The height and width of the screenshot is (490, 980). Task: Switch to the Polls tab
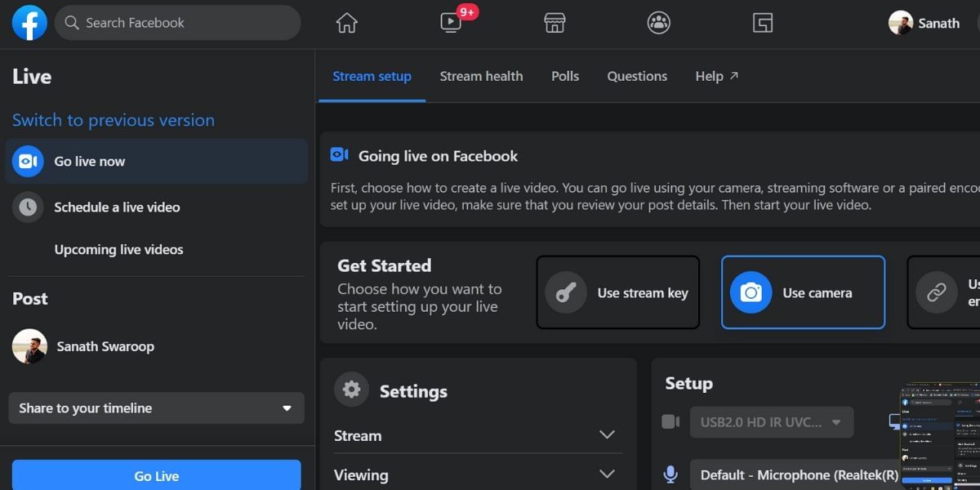click(564, 76)
